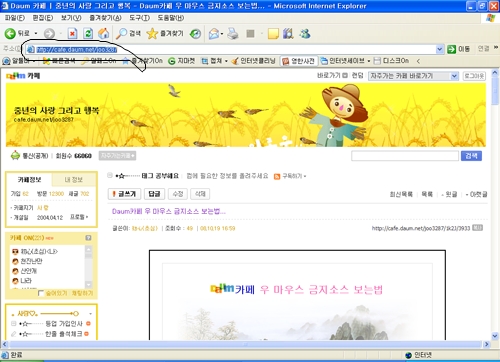Click the Messenger people icon in toolbar

coord(305,33)
